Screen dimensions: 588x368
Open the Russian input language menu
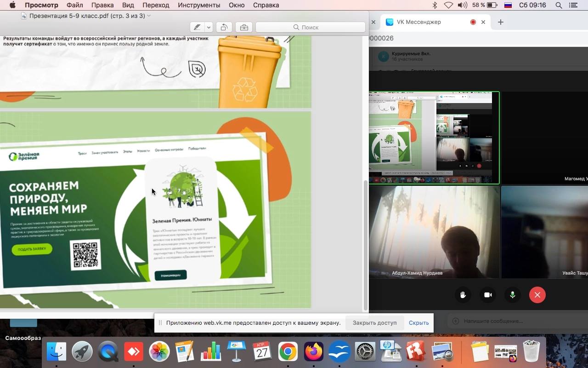click(508, 5)
